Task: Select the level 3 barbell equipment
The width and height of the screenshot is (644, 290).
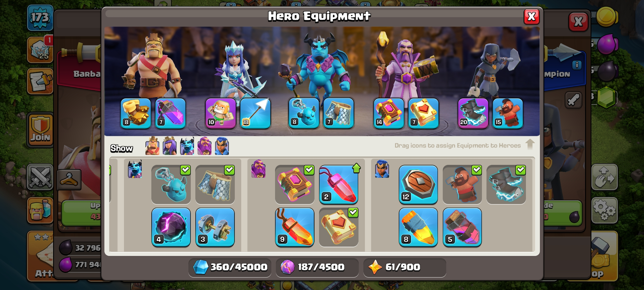Action: [x=215, y=227]
